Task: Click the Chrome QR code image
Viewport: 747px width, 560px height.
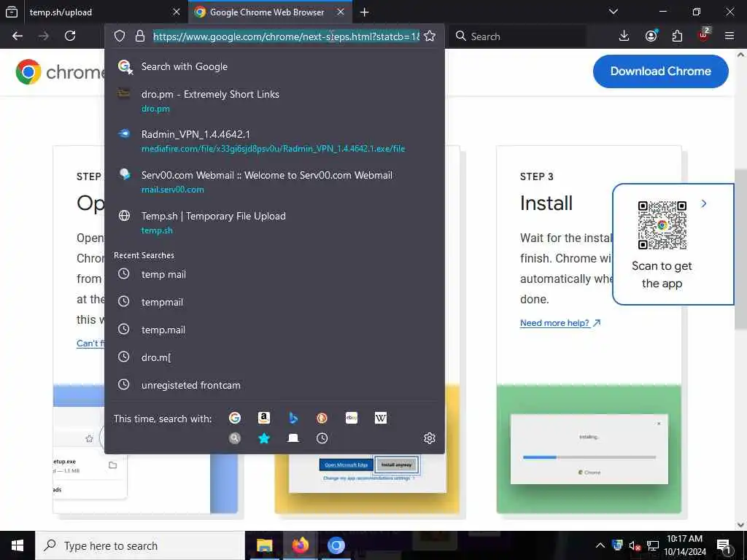Action: 662,225
